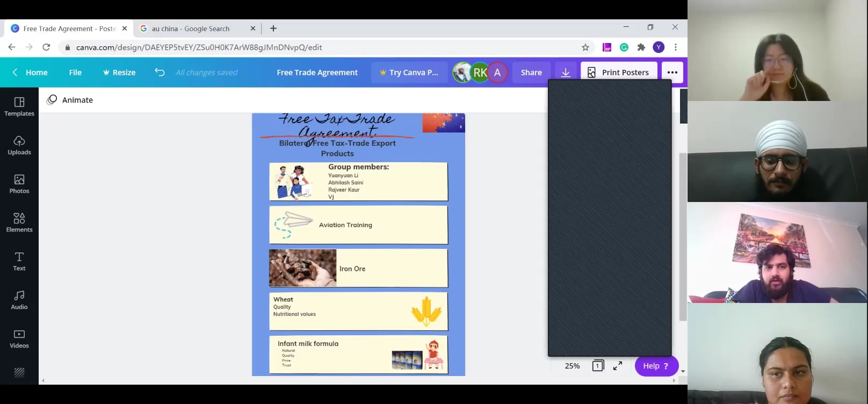The height and width of the screenshot is (404, 868).
Task: Select the yellow wheat graphic
Action: coord(426,311)
